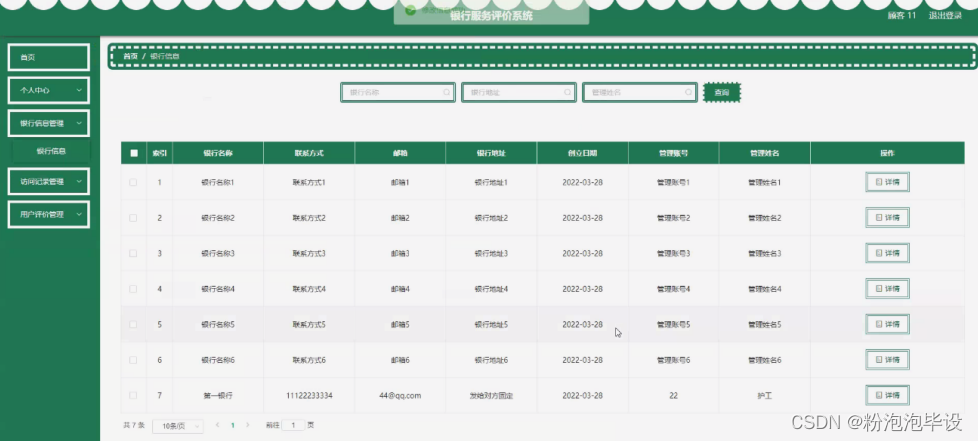Click the 护工 manager name cell

tap(764, 395)
